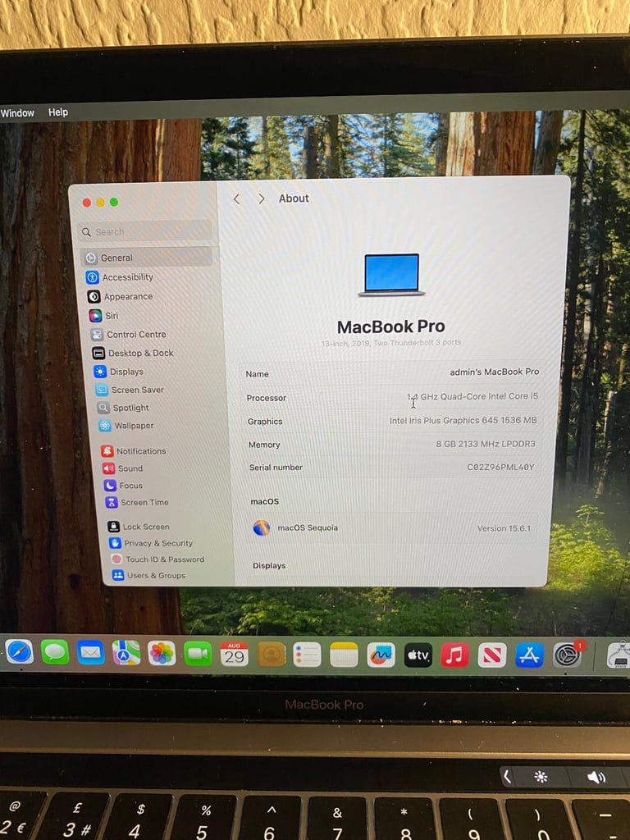Viewport: 630px width, 840px height.
Task: Open Touch ID & Password settings
Action: 158,559
